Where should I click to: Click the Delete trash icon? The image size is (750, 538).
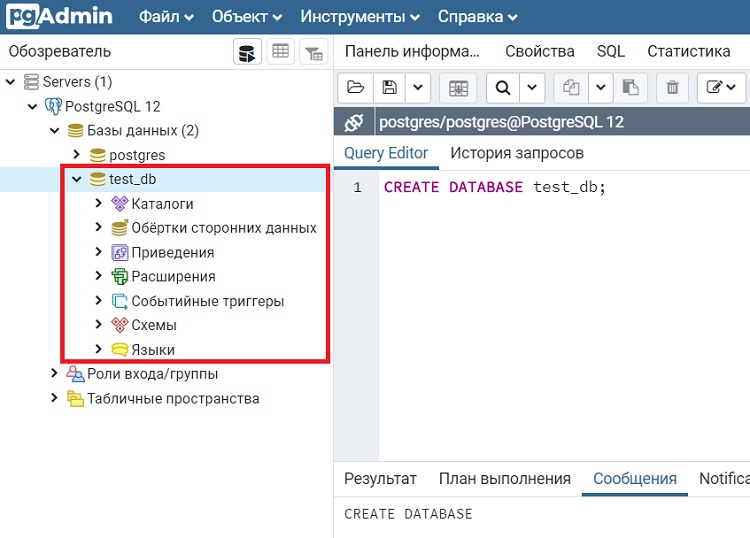pos(672,88)
